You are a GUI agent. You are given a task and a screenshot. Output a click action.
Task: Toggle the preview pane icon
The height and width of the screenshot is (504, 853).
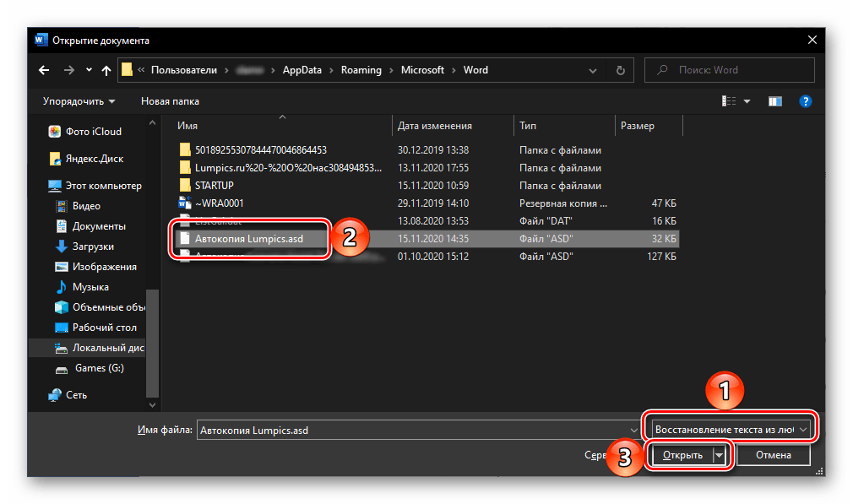click(774, 101)
